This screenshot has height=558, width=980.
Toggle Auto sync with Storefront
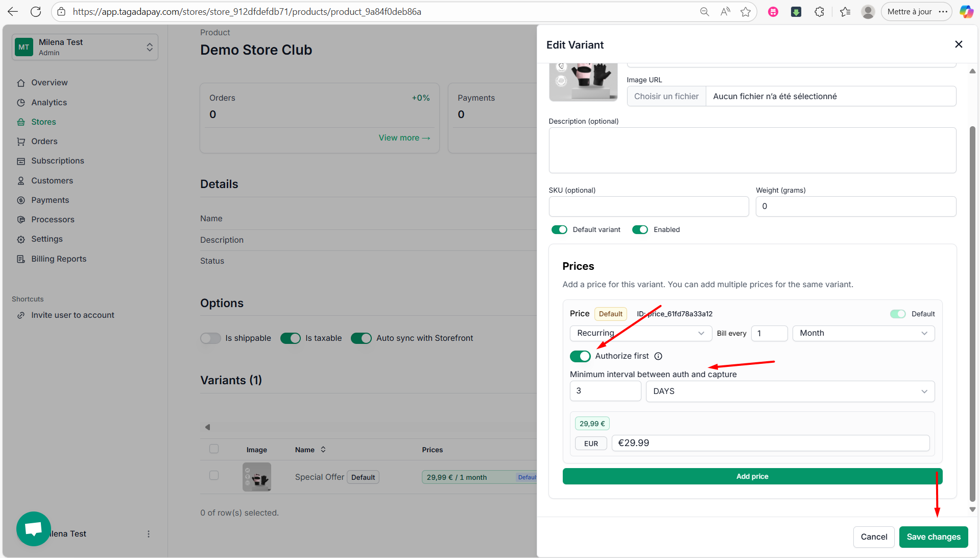[361, 338]
